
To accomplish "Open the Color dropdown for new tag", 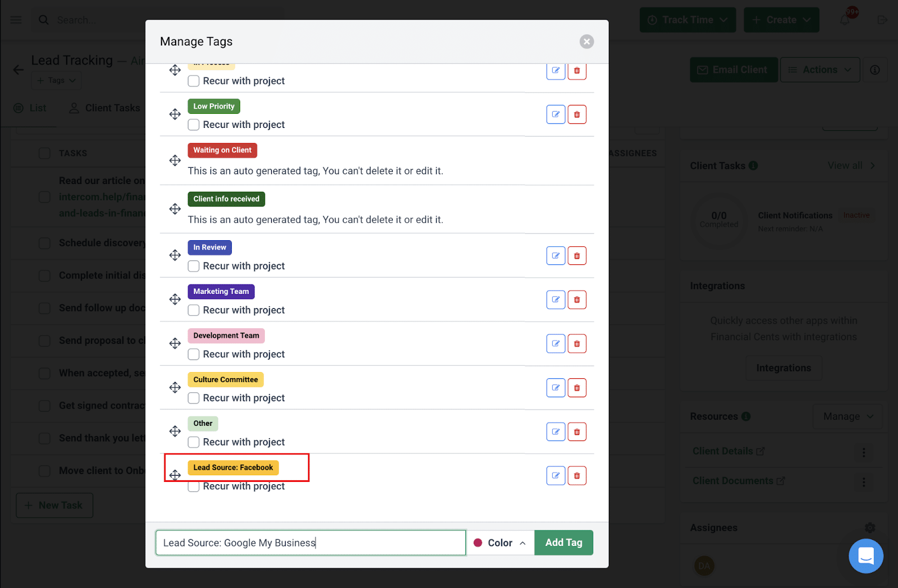I will (x=500, y=543).
